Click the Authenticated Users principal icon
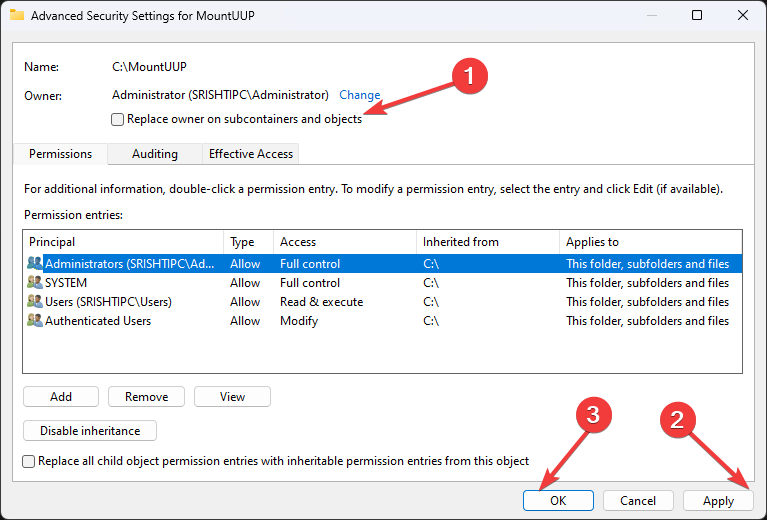 (x=35, y=321)
